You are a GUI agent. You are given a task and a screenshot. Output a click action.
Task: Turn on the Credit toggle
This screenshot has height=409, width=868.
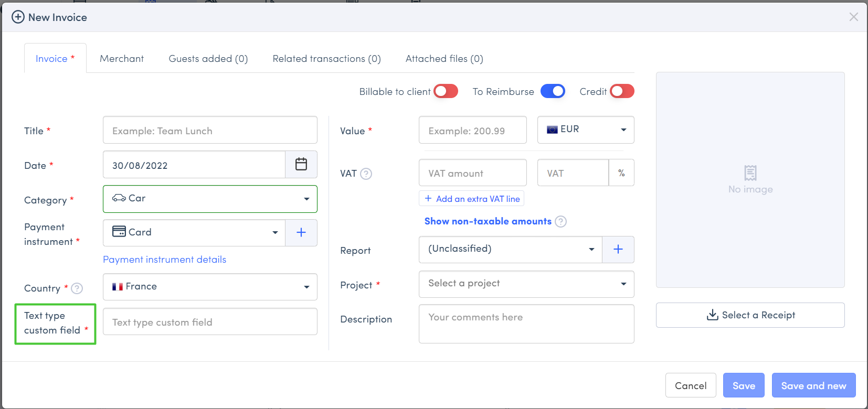coord(622,91)
